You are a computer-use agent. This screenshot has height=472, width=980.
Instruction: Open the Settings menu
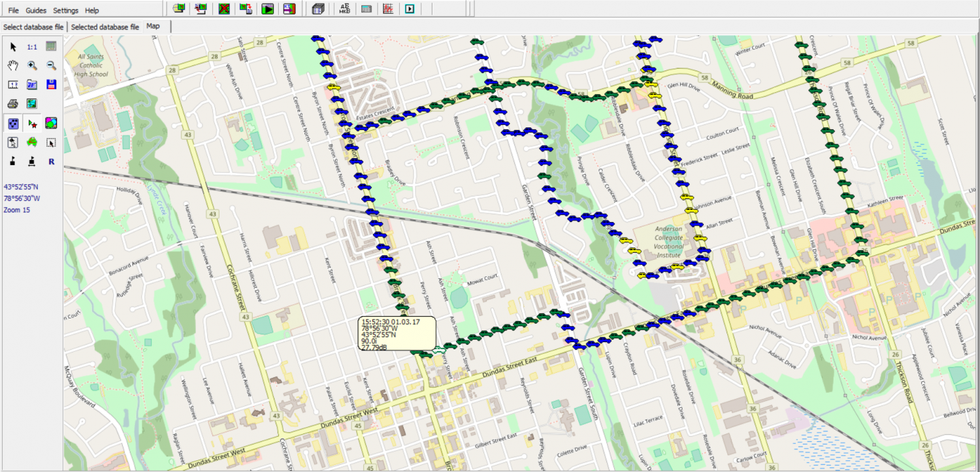tap(65, 10)
